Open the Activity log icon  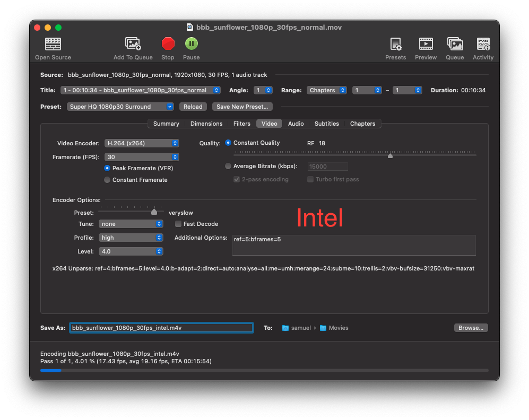(x=483, y=44)
